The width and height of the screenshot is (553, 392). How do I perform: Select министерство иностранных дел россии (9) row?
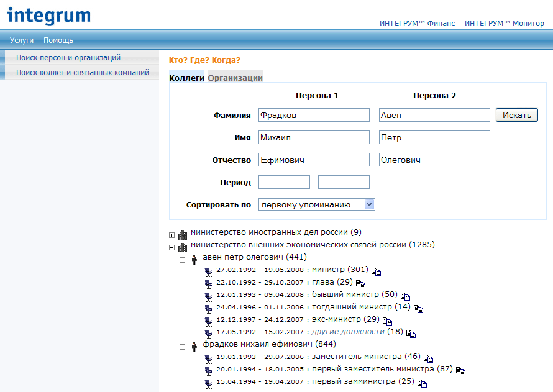pos(276,232)
